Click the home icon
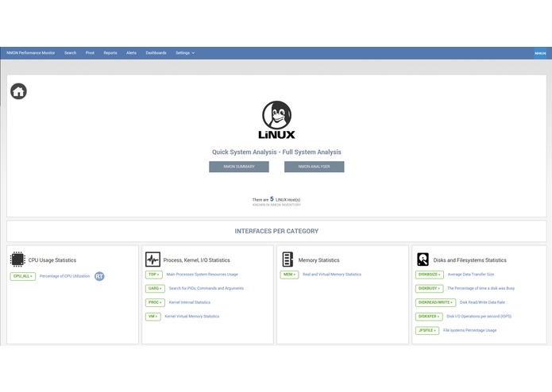The width and height of the screenshot is (552, 392). pos(18,91)
